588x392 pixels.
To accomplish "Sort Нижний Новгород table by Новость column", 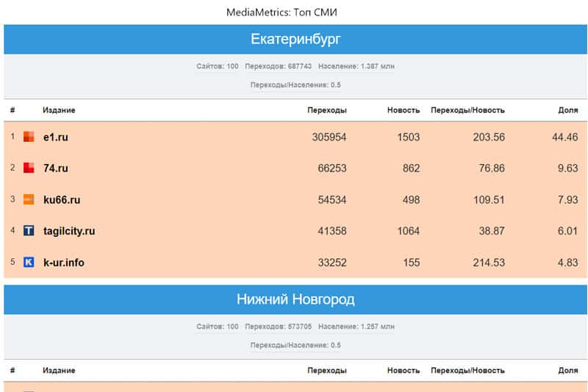I will pos(404,371).
